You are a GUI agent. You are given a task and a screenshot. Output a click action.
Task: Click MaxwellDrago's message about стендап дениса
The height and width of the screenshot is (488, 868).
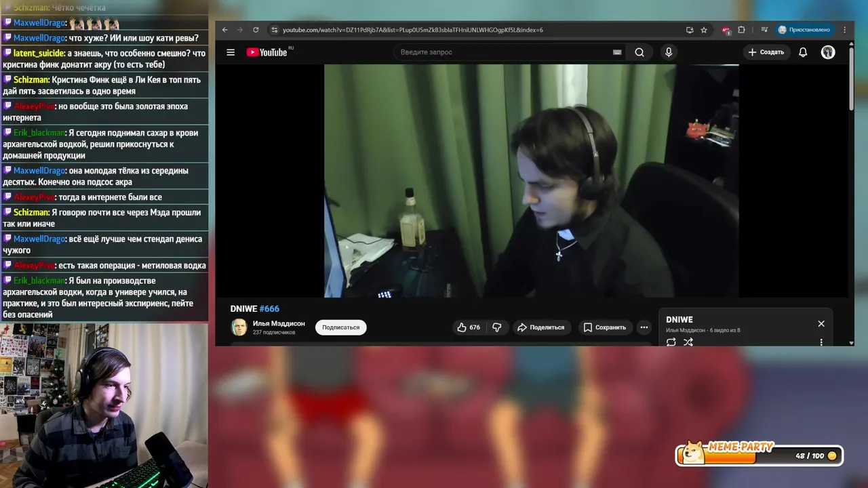[104, 245]
